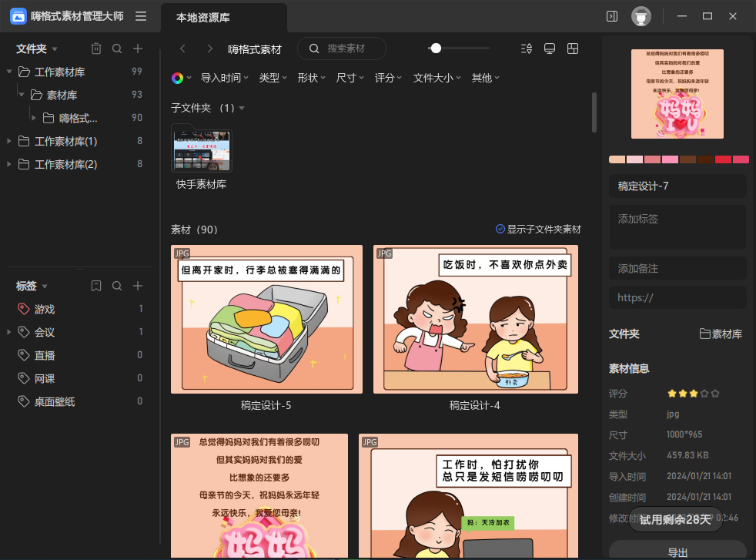This screenshot has width=756, height=560.
Task: Search tags with magnifier icon
Action: click(117, 286)
